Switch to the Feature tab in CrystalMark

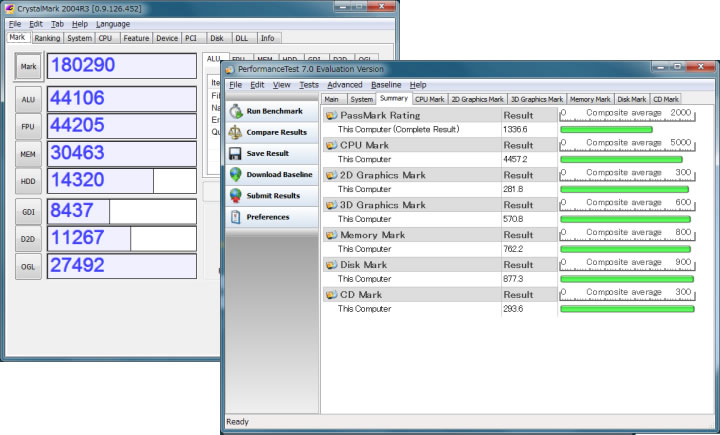(x=136, y=38)
